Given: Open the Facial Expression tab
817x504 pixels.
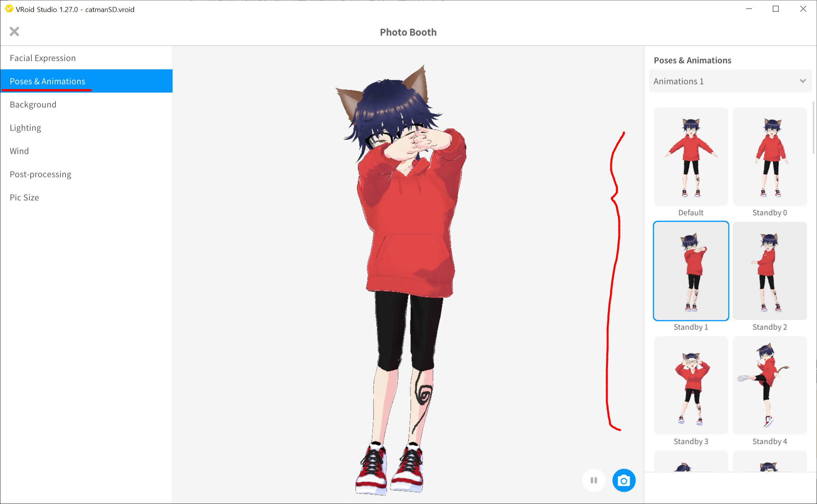Looking at the screenshot, I should coord(43,58).
